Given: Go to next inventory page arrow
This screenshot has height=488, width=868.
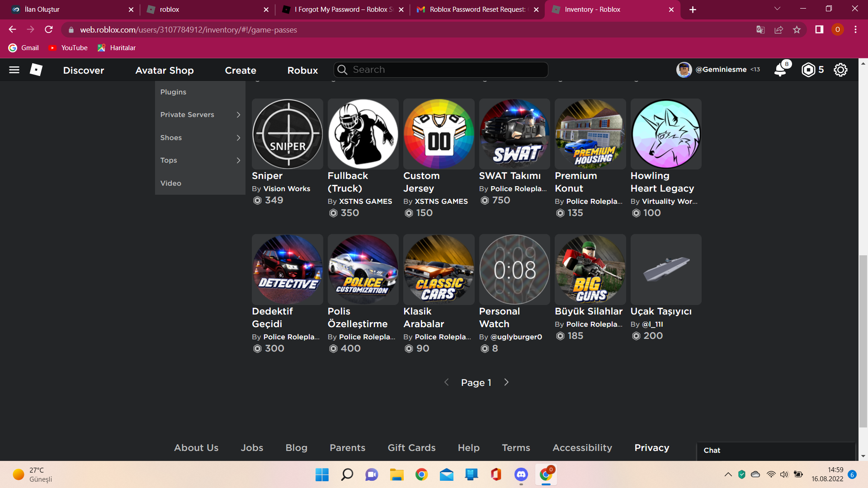Looking at the screenshot, I should [x=506, y=382].
